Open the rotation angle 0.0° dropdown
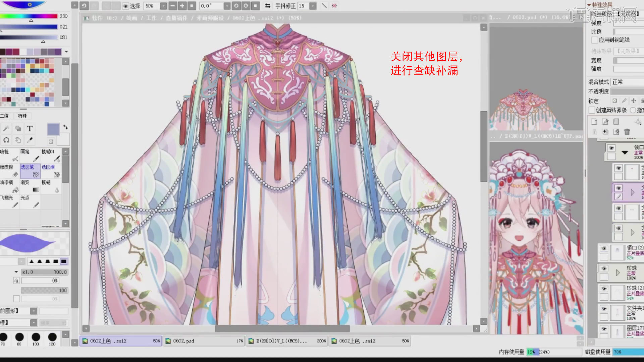The height and width of the screenshot is (362, 644). 227,6
